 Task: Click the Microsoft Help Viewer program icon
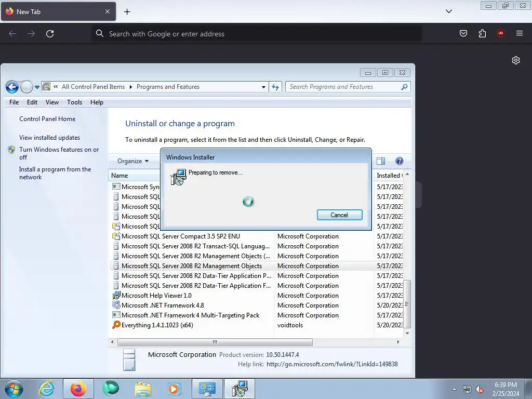point(116,295)
